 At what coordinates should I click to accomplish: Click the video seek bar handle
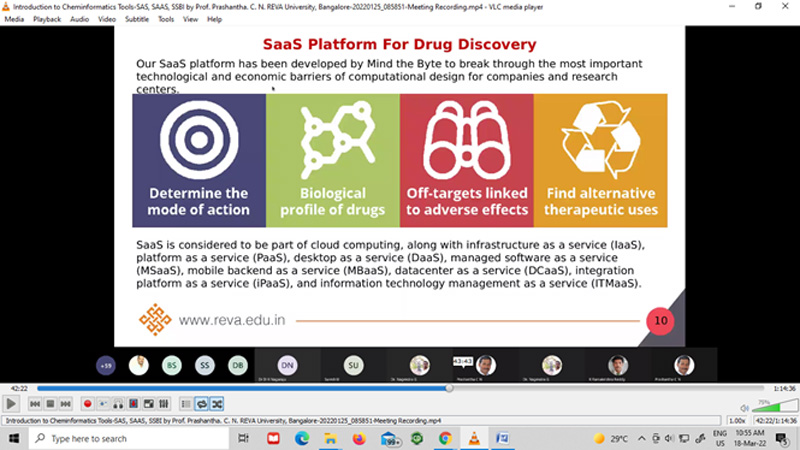[449, 388]
